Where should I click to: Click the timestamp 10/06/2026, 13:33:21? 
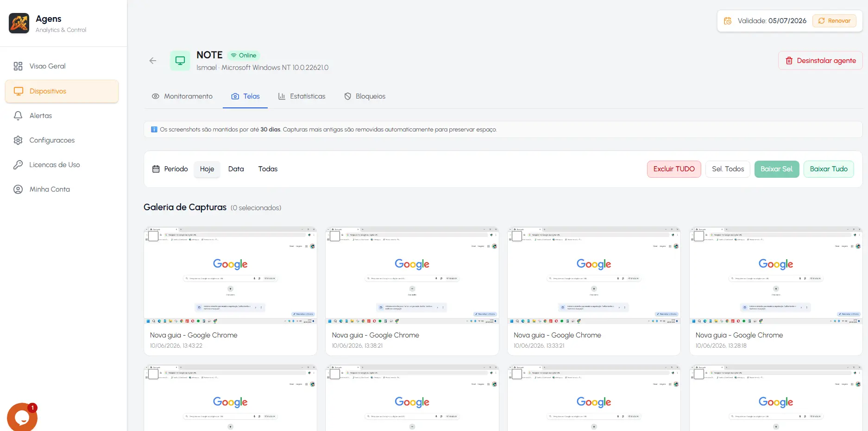[539, 346]
